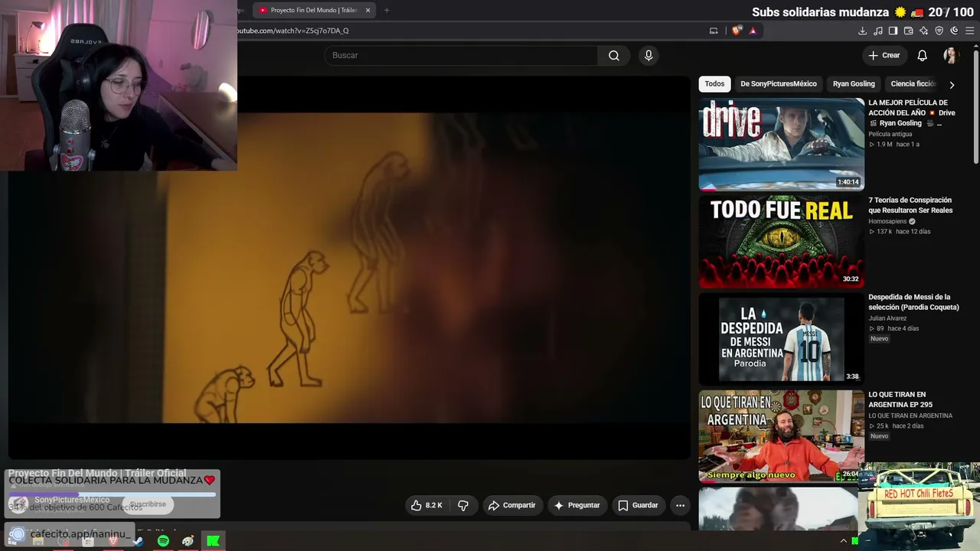Start voice search with the microphone icon
The width and height of the screenshot is (980, 551).
(648, 55)
